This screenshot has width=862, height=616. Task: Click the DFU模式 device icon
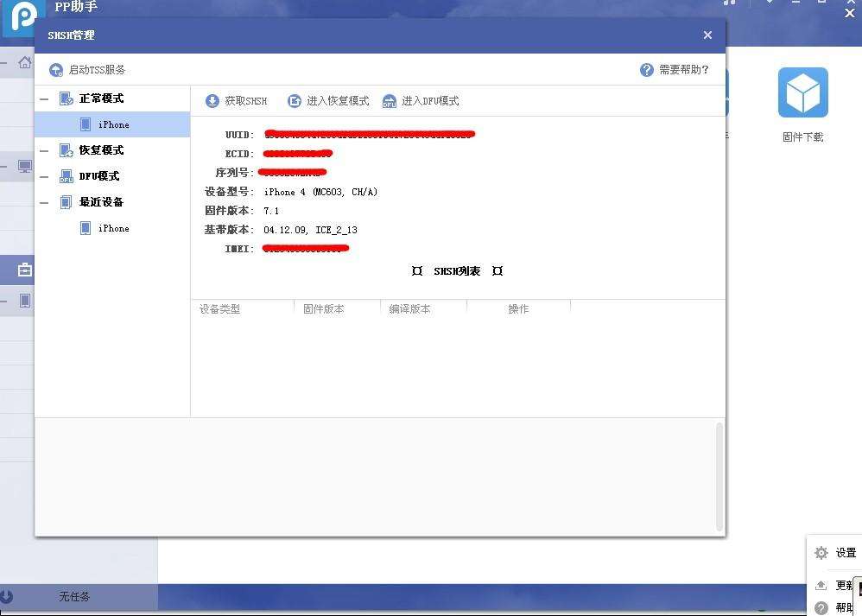point(66,176)
